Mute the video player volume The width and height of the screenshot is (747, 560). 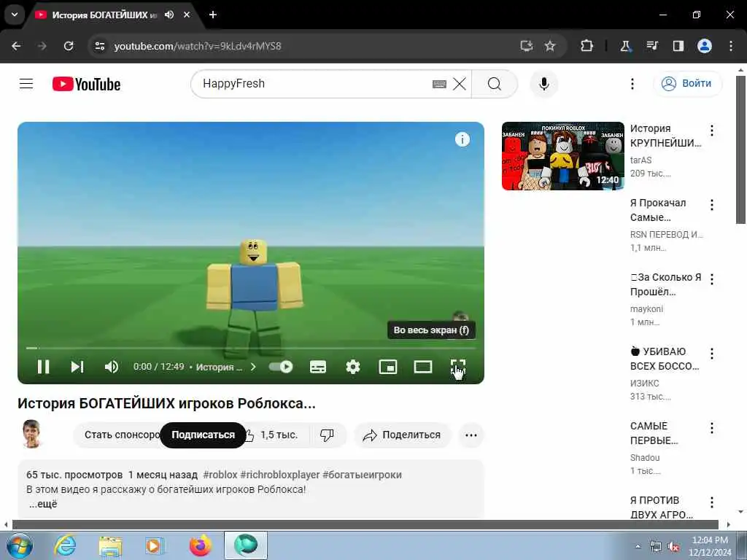[x=112, y=367]
